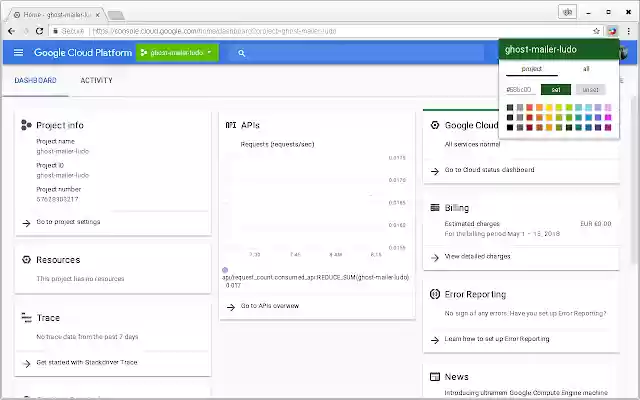The height and width of the screenshot is (400, 640).
Task: Pick the sky blue swatch in middle row
Action: pyautogui.click(x=588, y=117)
